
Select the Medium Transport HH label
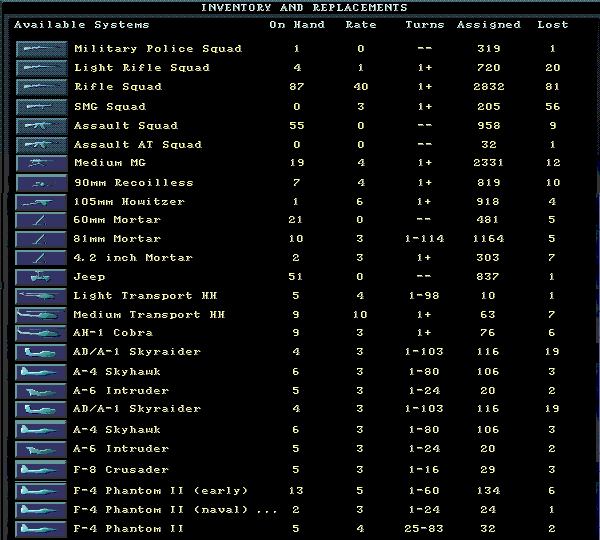pos(149,315)
